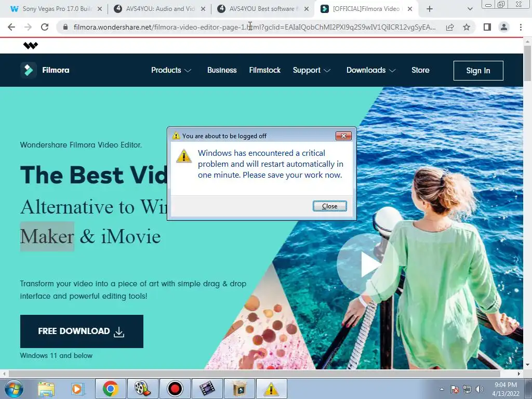Image resolution: width=532 pixels, height=399 pixels.
Task: Click 'Wondershare Filmora Video Editor.' text
Action: [81, 145]
